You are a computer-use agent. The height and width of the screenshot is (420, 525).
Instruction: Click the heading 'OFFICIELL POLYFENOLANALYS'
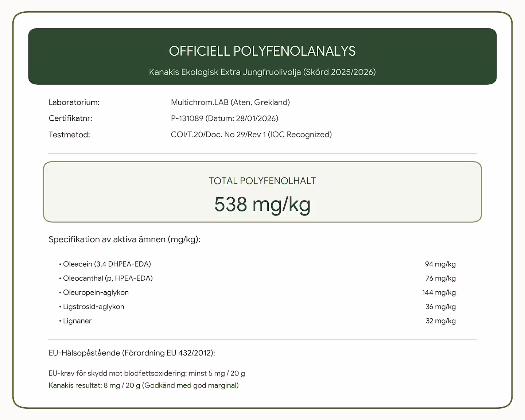coord(262,51)
